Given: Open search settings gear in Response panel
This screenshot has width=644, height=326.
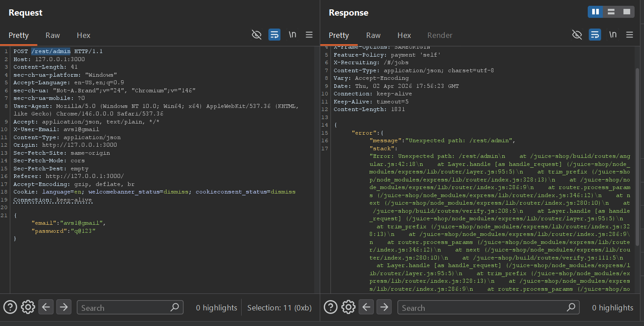Looking at the screenshot, I should click(x=348, y=307).
